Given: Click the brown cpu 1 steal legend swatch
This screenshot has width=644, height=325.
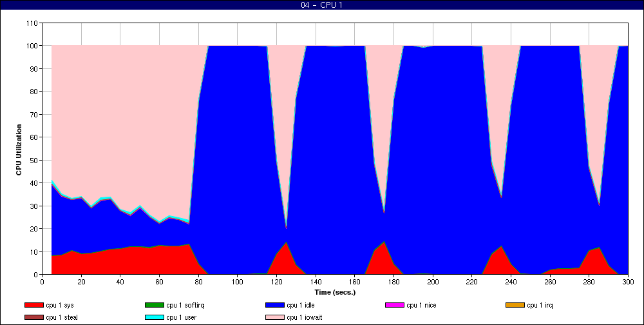Looking at the screenshot, I should (33, 318).
